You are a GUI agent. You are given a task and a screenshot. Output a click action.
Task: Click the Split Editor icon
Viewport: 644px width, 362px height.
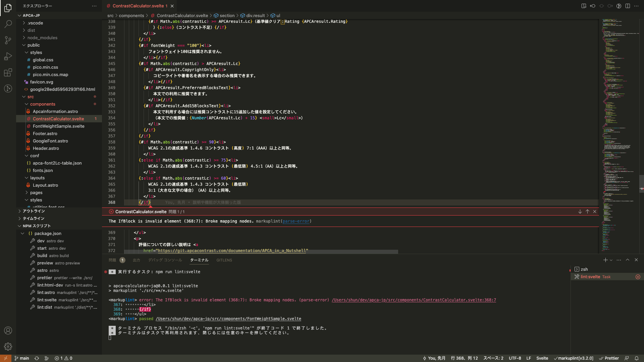point(627,6)
